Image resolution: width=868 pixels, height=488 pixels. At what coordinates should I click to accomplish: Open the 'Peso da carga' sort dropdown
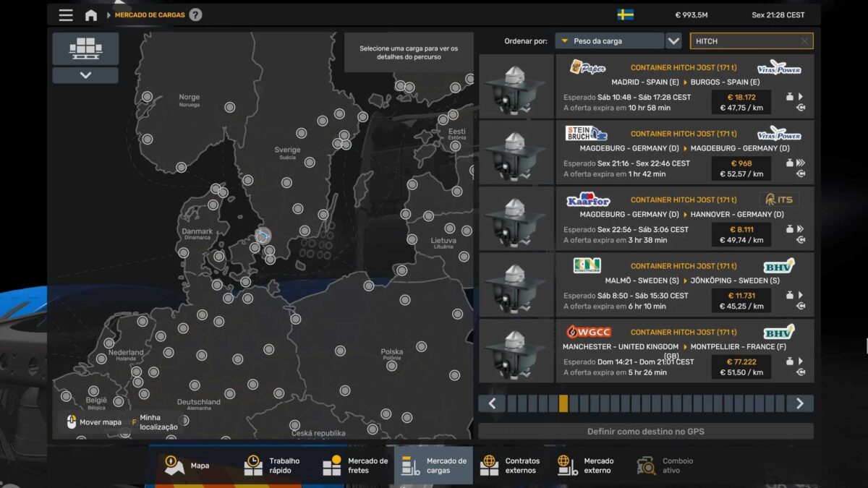(609, 41)
